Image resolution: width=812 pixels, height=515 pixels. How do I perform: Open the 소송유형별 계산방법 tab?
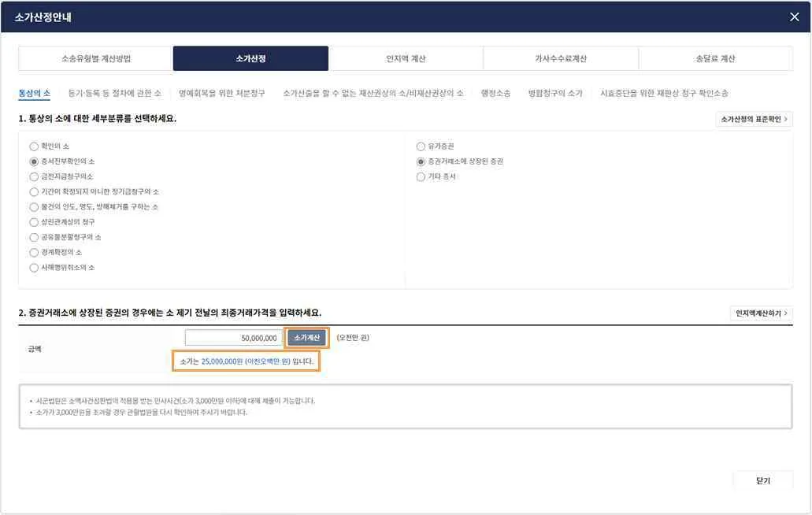pyautogui.click(x=96, y=58)
